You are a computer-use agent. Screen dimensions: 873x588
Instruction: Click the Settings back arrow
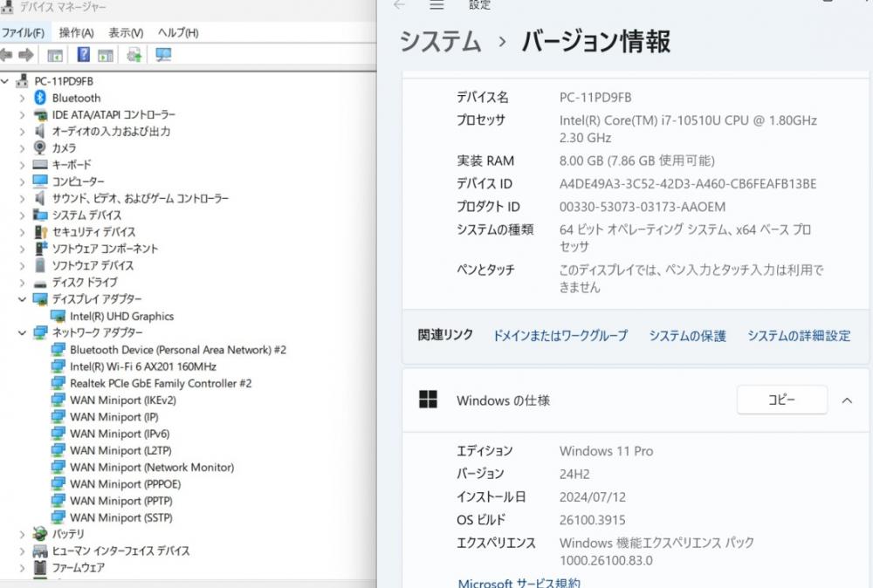point(399,4)
